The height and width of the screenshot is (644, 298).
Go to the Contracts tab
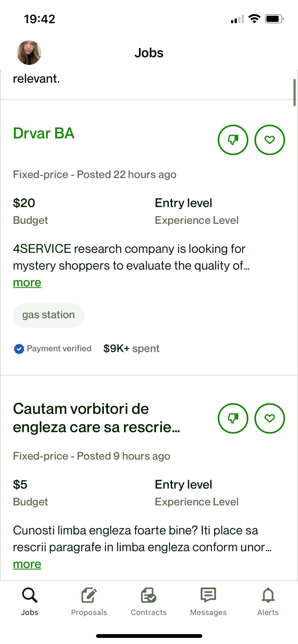149,601
